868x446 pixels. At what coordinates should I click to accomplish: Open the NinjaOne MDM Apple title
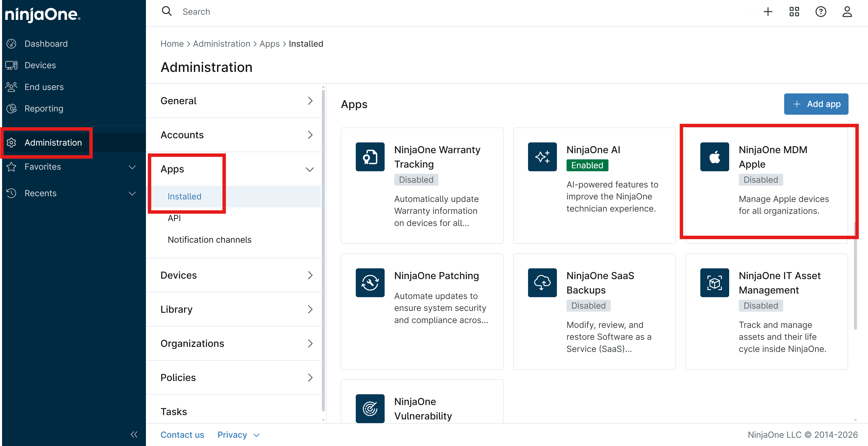(773, 157)
